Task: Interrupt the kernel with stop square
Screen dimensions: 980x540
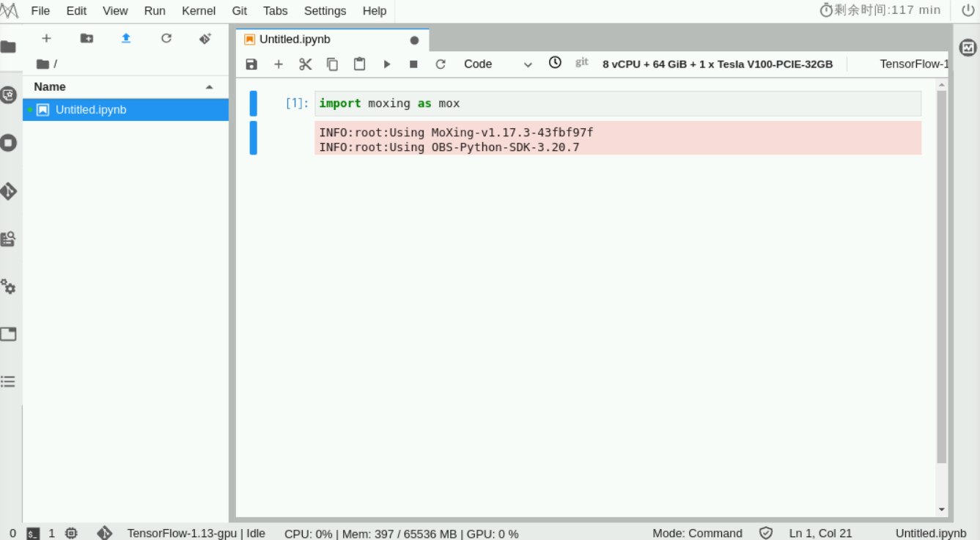Action: point(413,64)
